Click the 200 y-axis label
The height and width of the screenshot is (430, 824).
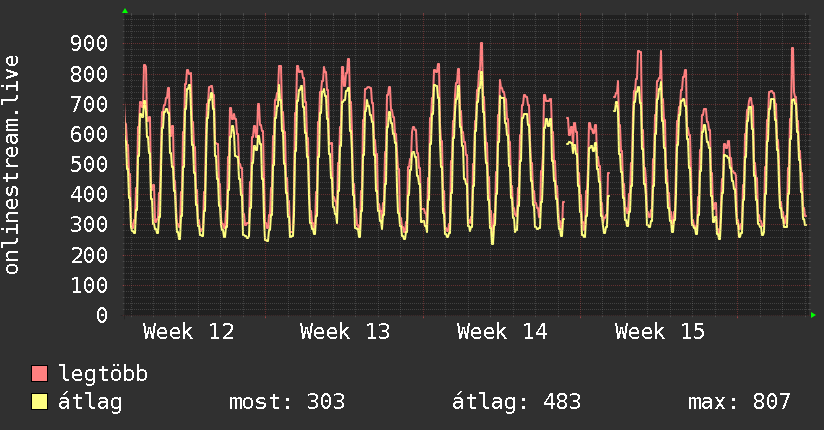89,255
